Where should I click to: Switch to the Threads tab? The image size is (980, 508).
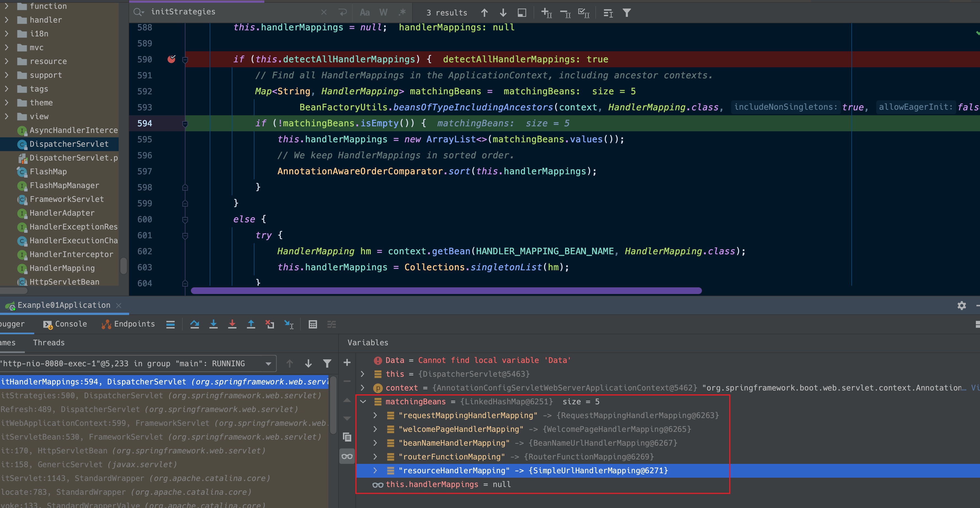coord(49,343)
